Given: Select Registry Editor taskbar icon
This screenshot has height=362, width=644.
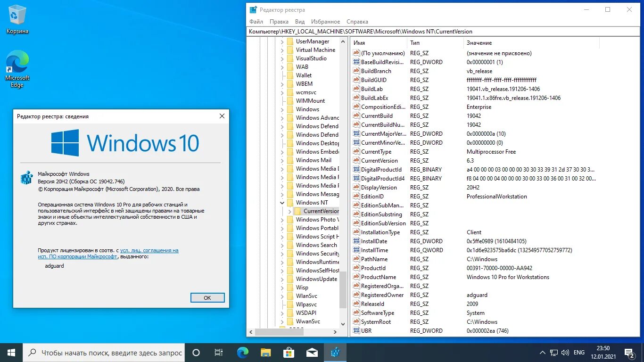Looking at the screenshot, I should [335, 353].
